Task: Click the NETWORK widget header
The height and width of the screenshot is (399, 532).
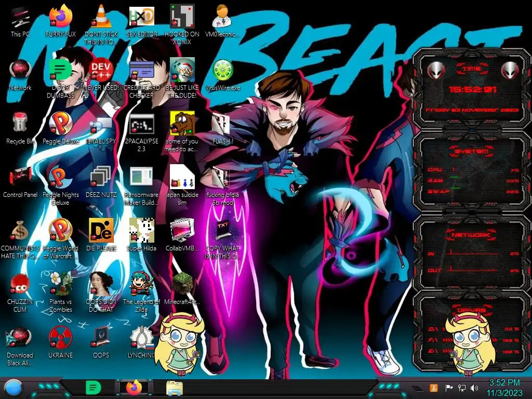Action: (472, 234)
